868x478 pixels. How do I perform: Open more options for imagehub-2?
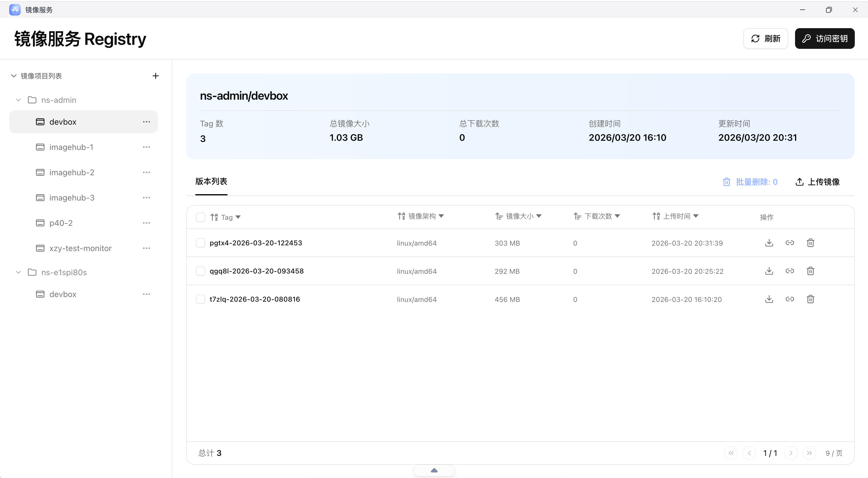(146, 172)
